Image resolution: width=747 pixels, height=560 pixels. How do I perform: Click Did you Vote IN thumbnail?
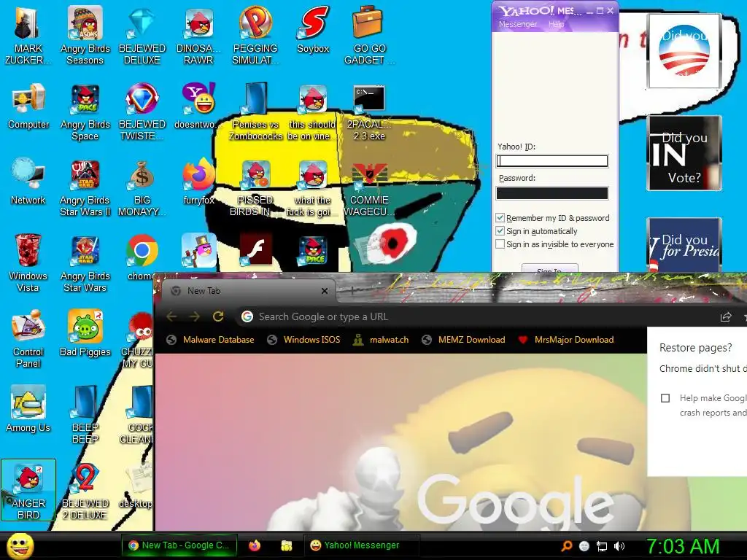pyautogui.click(x=684, y=153)
